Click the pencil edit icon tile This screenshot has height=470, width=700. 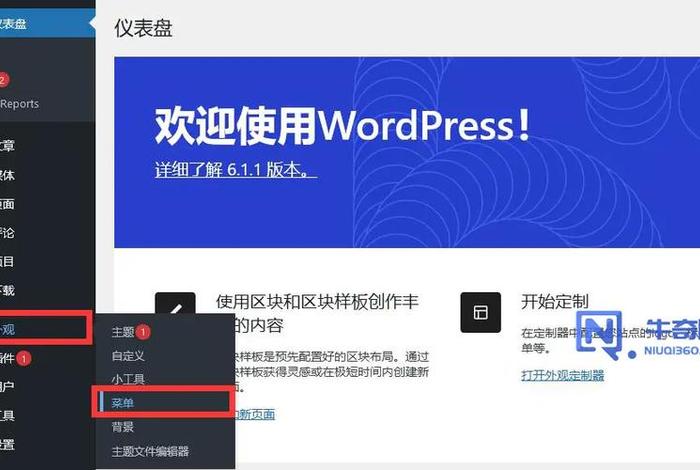tap(175, 305)
